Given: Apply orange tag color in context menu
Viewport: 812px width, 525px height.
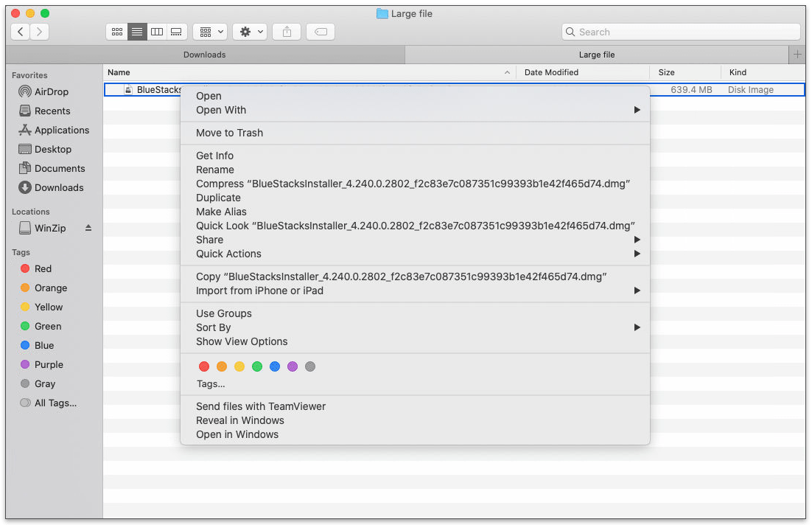Looking at the screenshot, I should (x=222, y=366).
